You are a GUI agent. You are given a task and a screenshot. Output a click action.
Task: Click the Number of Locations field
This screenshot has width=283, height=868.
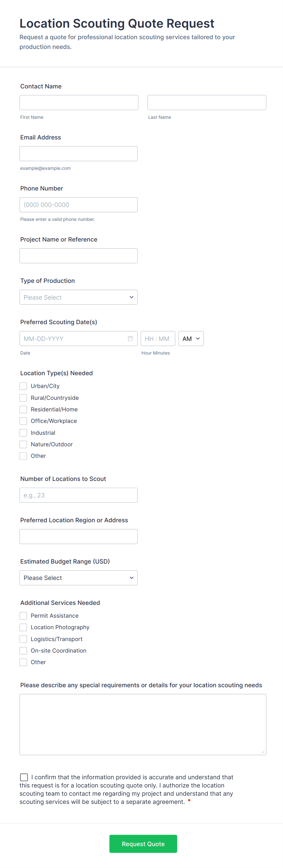[x=78, y=495]
